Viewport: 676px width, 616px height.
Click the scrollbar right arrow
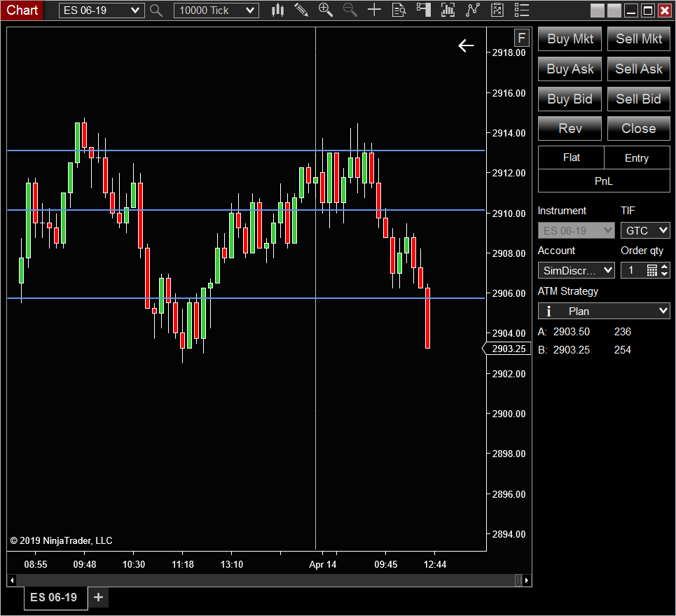pyautogui.click(x=527, y=580)
